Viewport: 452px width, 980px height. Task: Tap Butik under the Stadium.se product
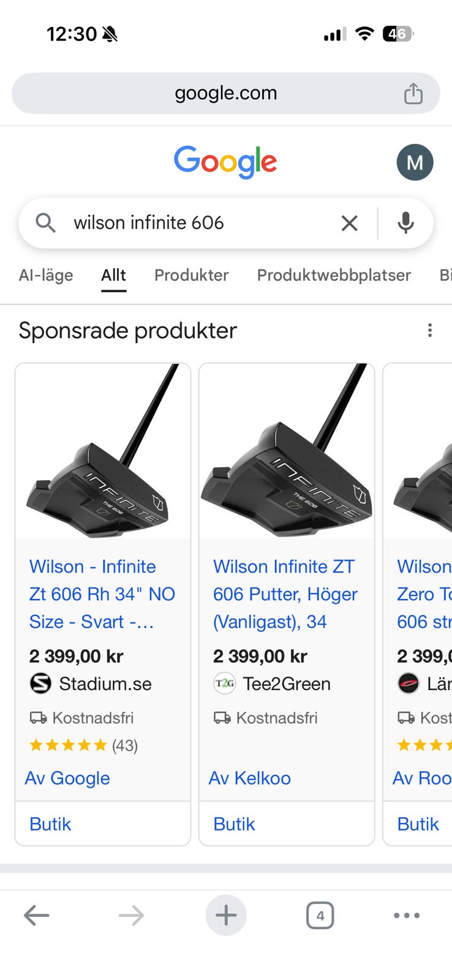(50, 824)
